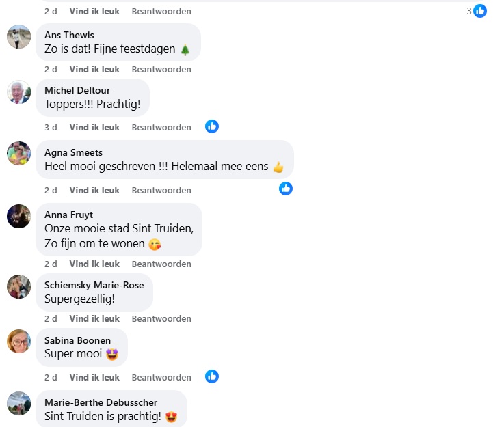The image size is (504, 427).
Task: Reply to Sabina Boonen's comment
Action: tap(161, 377)
